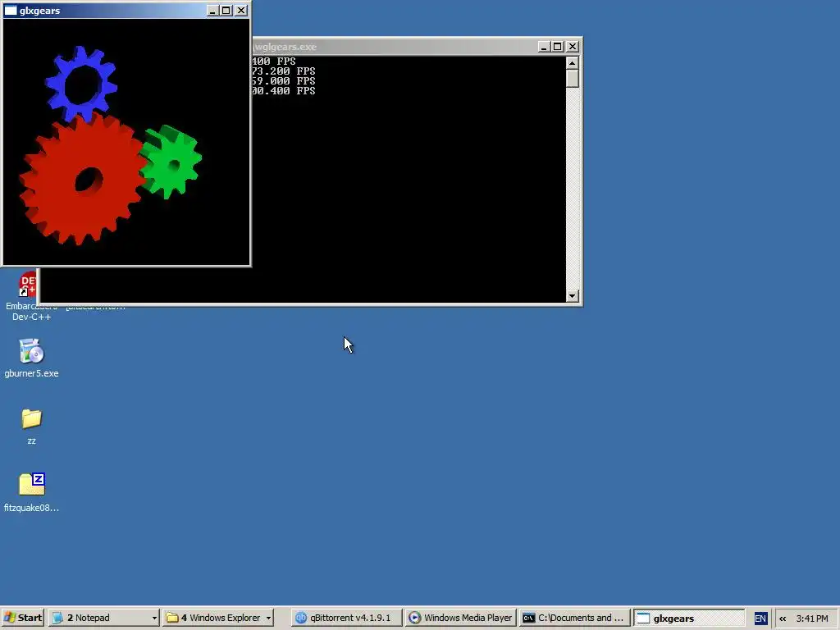
Task: Minimize the glxgears window
Action: coord(212,10)
